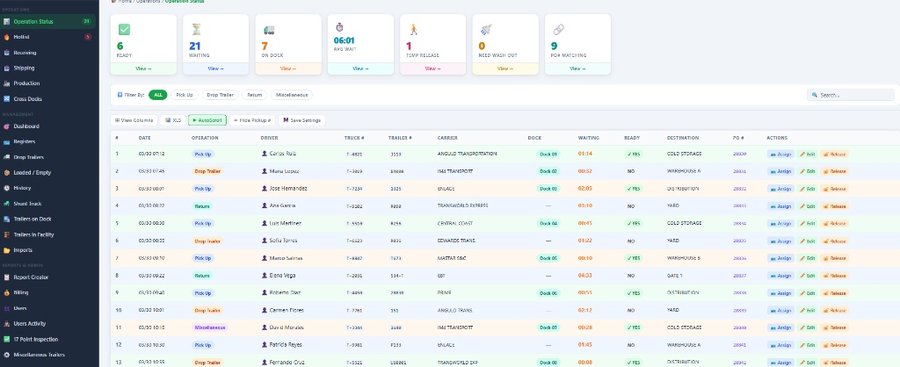Image resolution: width=900 pixels, height=367 pixels.
Task: Expand View on the PO# Matching card
Action: point(577,68)
